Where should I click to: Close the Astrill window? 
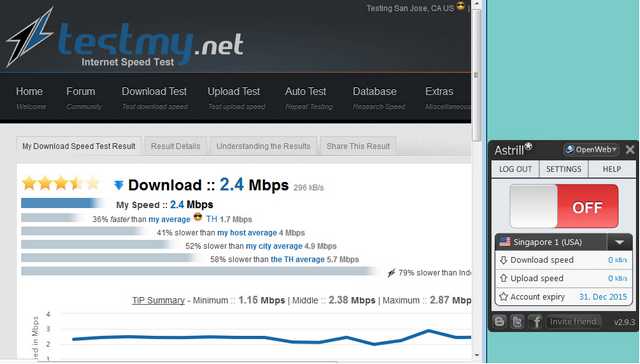pos(630,150)
